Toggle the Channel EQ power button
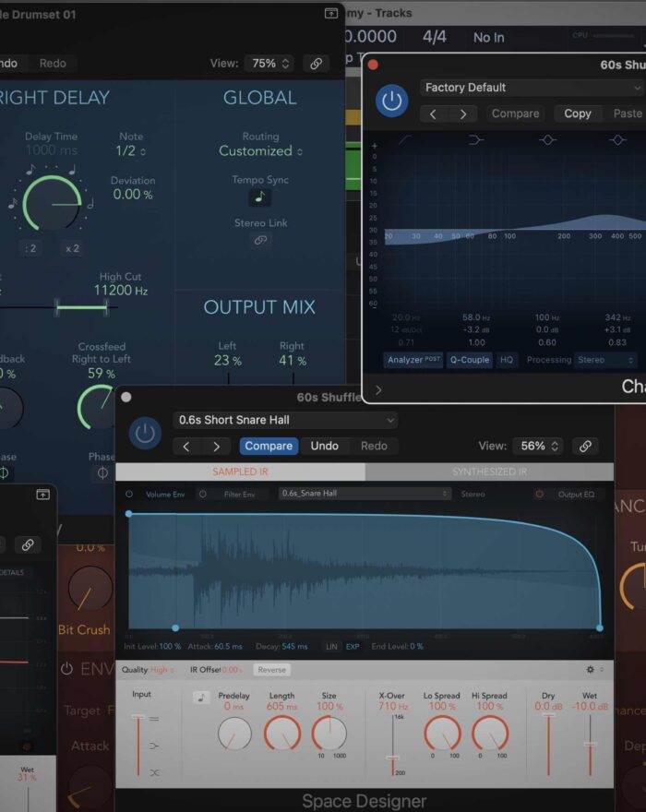Screen dimensions: 646x812 (391, 101)
